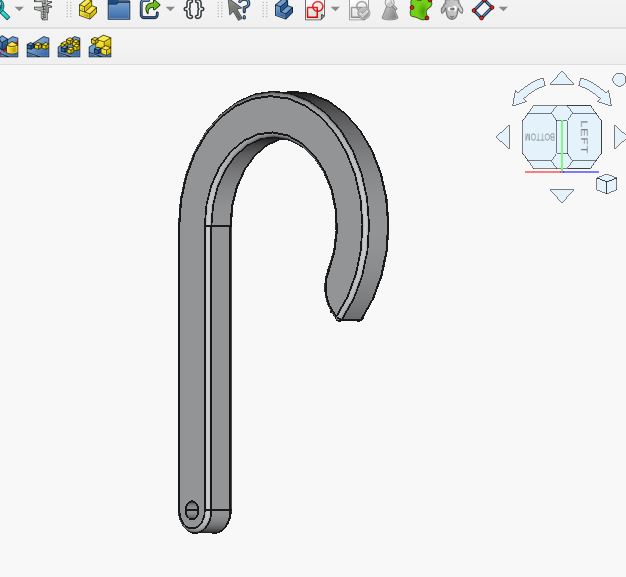The height and width of the screenshot is (577, 626).
Task: Click top hexagonal corner of navigation cube
Action: [562, 112]
